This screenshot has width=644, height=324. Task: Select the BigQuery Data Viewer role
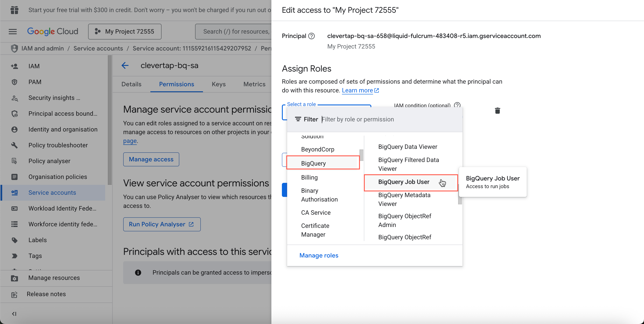pos(407,147)
